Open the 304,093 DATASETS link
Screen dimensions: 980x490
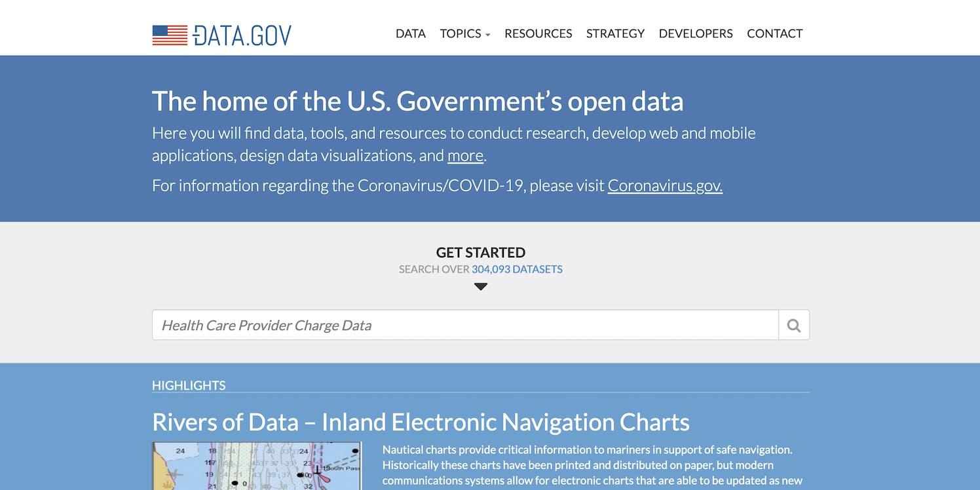pyautogui.click(x=517, y=269)
